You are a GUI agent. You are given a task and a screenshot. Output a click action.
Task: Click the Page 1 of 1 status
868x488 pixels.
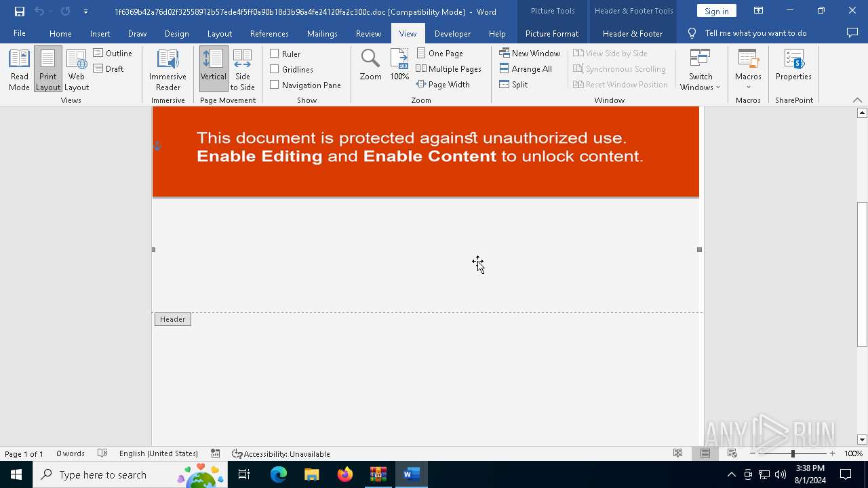24,453
